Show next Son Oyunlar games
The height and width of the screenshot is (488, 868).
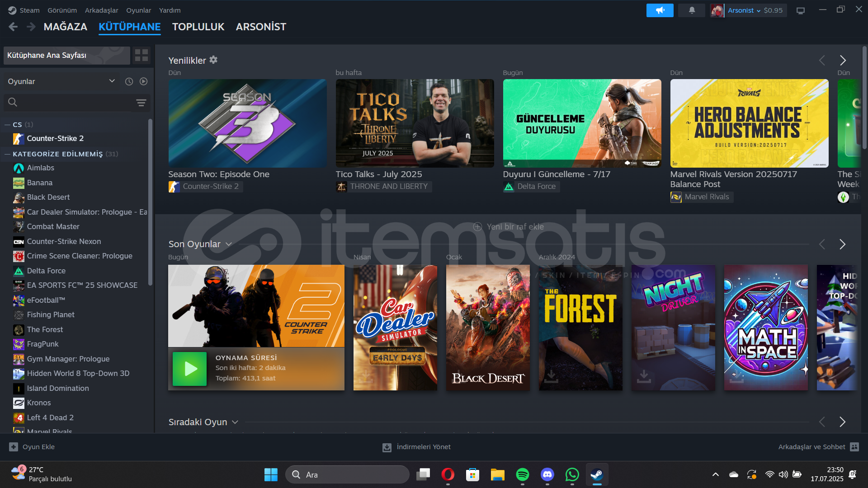(842, 244)
